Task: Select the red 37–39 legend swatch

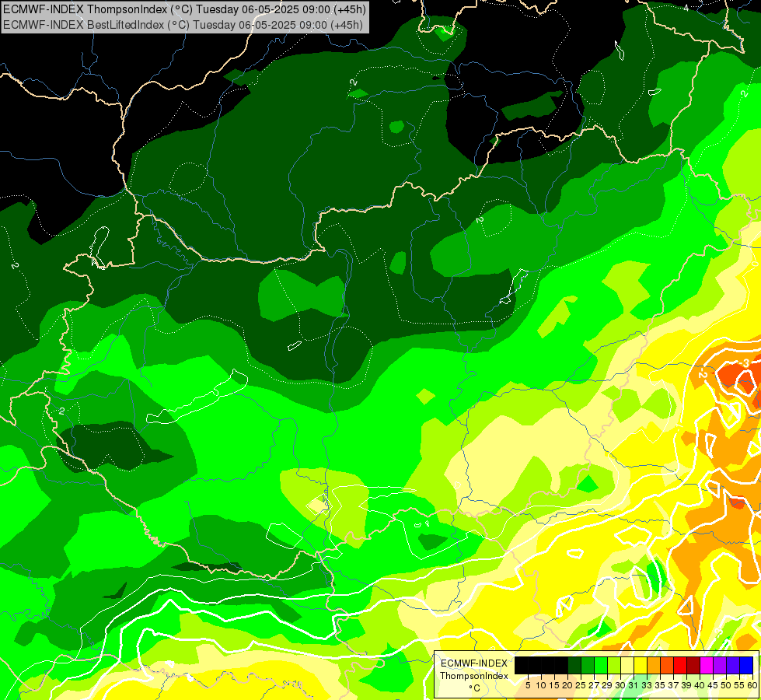Action: click(x=680, y=665)
